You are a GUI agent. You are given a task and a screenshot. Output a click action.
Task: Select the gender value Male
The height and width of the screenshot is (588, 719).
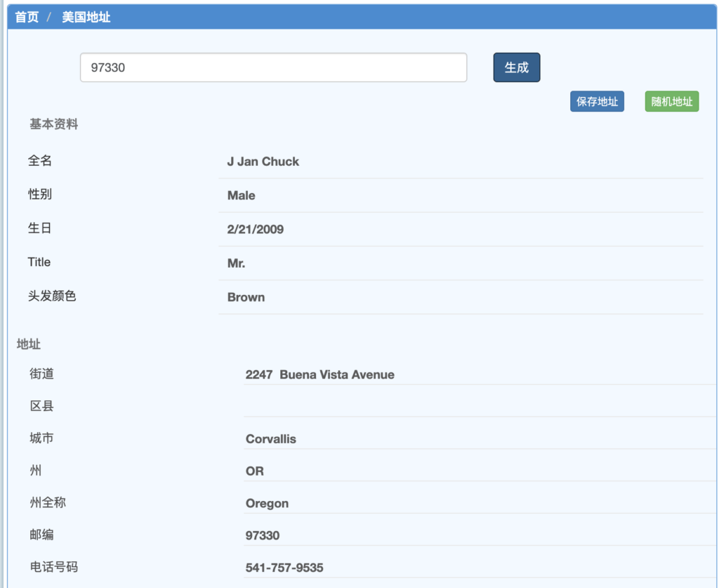click(x=242, y=195)
